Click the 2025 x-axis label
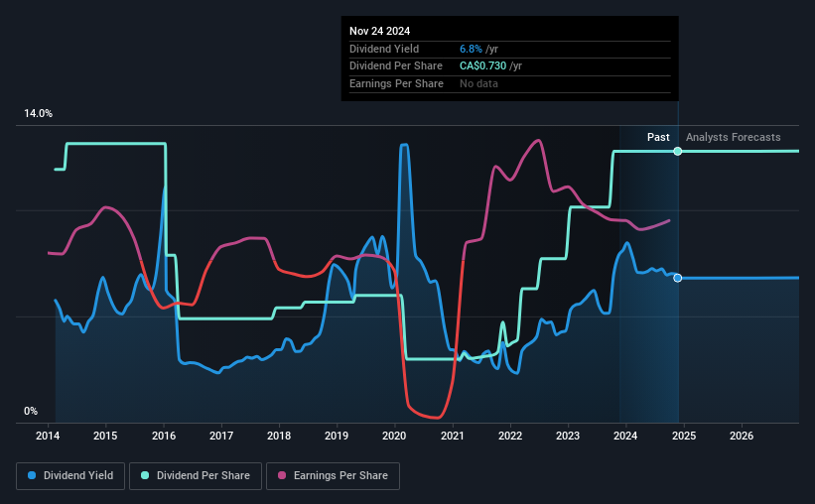The image size is (815, 504). click(x=684, y=436)
